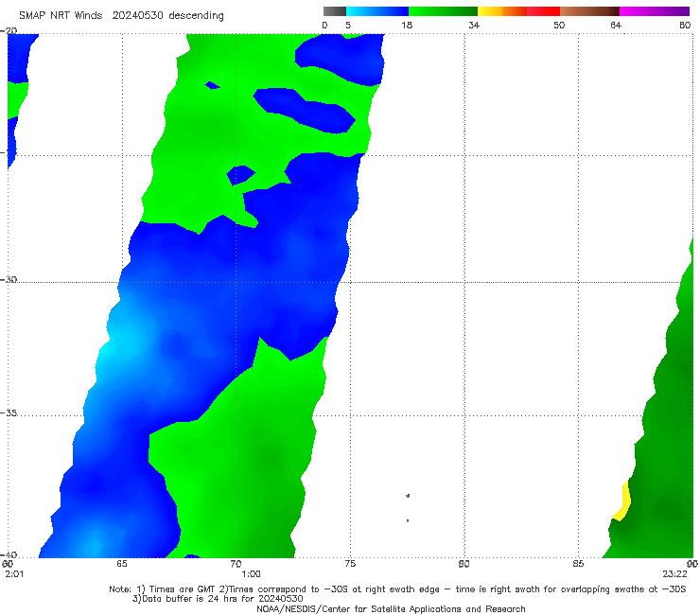Click the color bar label "5"
The height and width of the screenshot is (615, 700).
[x=348, y=25]
